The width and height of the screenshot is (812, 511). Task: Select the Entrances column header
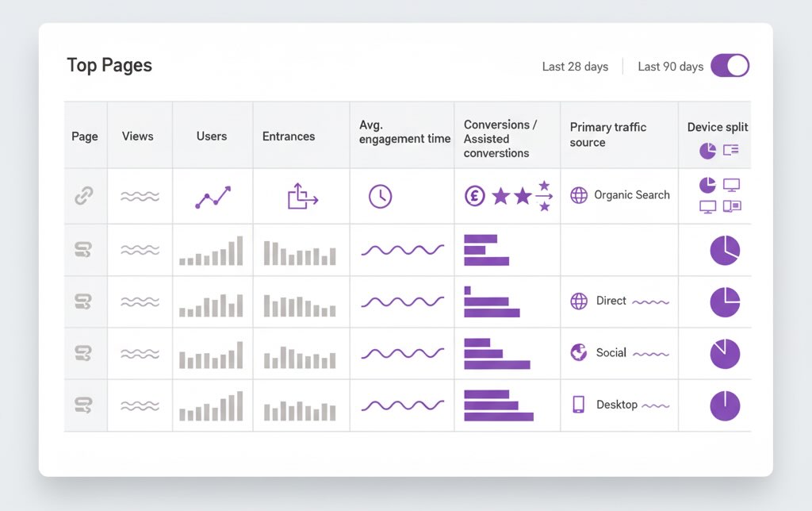click(289, 136)
